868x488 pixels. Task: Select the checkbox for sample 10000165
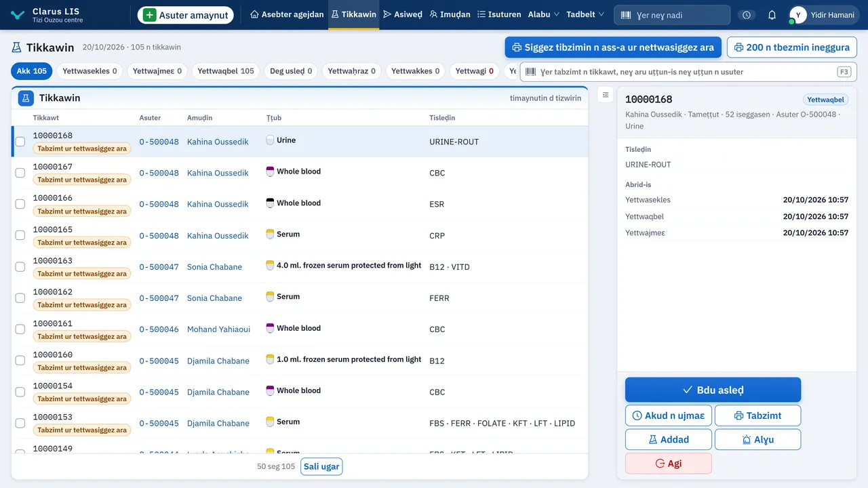point(20,235)
